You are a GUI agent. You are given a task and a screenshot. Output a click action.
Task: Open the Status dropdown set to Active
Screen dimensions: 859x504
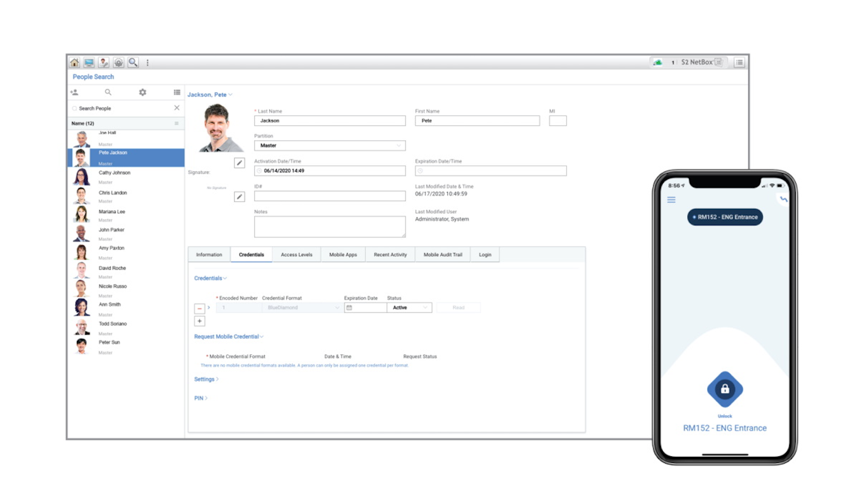[x=409, y=308]
